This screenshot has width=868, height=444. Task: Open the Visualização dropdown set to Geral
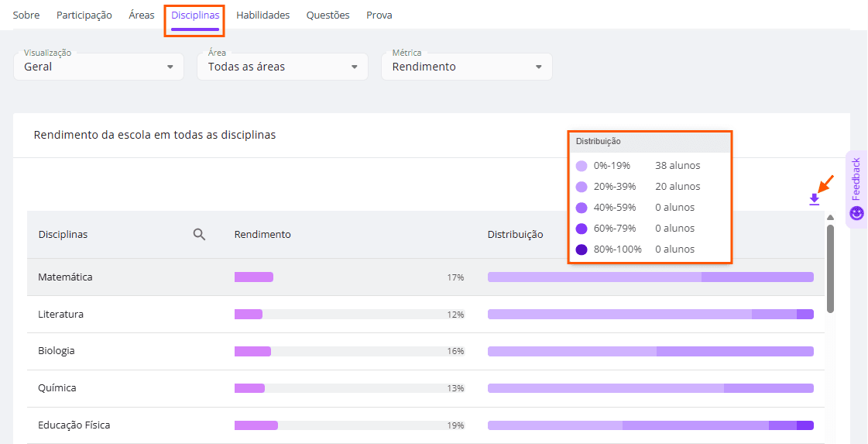pyautogui.click(x=98, y=67)
